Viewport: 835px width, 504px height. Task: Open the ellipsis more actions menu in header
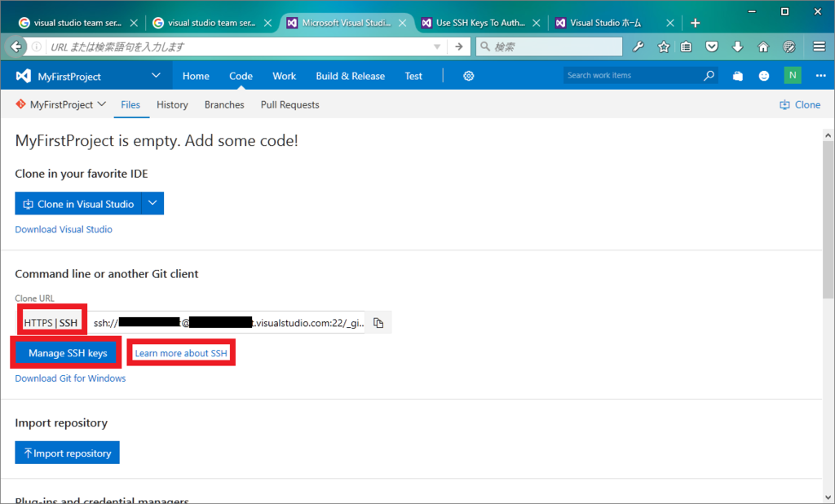point(820,76)
